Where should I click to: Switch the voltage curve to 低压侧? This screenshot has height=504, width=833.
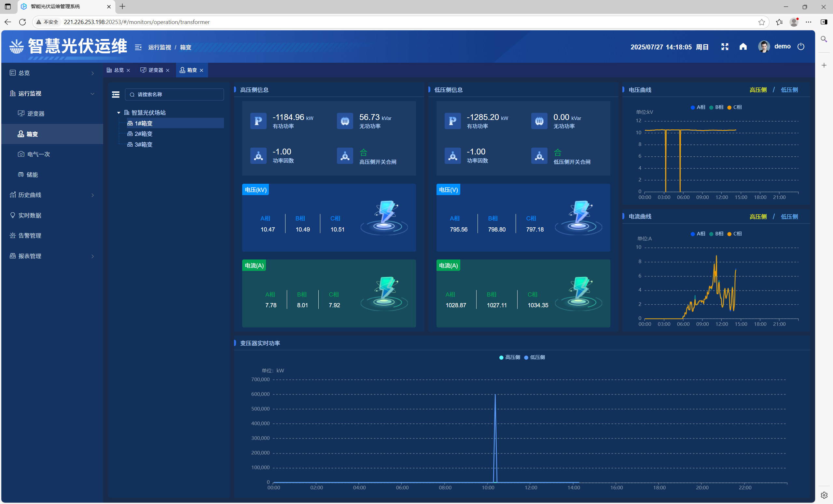coord(789,90)
